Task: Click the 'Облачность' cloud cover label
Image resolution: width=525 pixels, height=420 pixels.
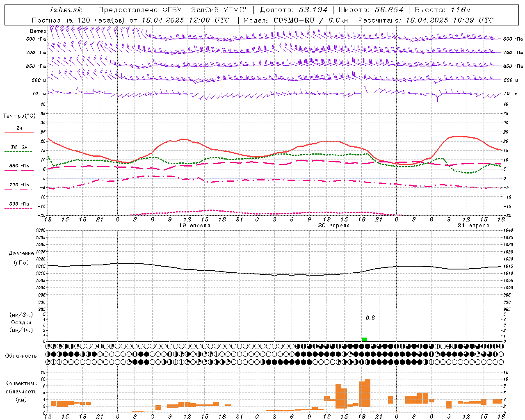Action: (x=21, y=356)
